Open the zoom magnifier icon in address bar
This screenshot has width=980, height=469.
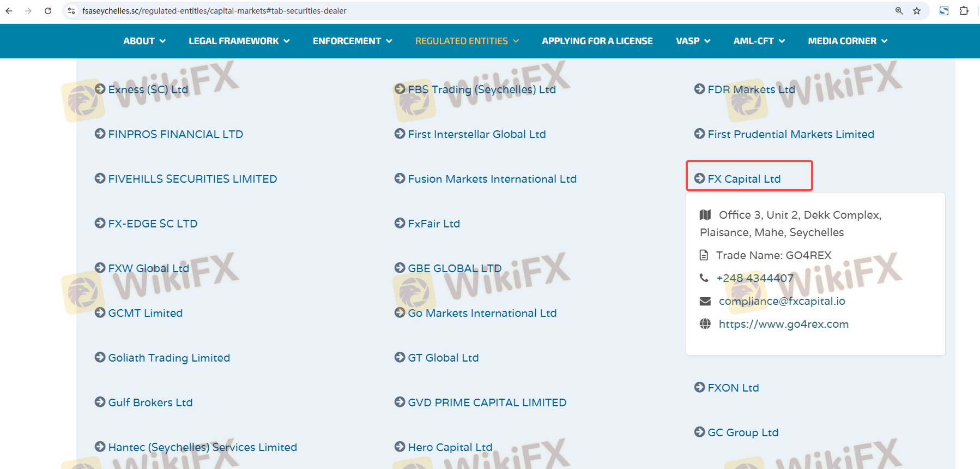pos(899,11)
